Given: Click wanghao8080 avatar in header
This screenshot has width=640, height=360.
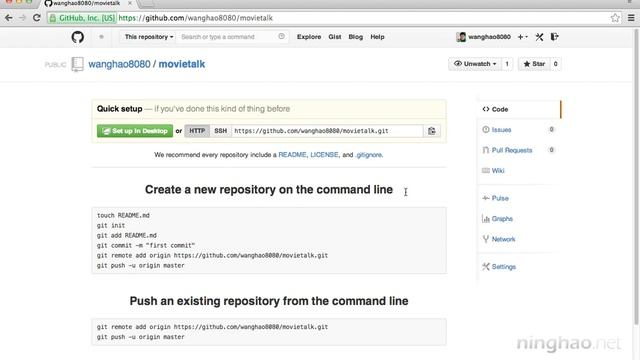Looking at the screenshot, I should point(461,37).
